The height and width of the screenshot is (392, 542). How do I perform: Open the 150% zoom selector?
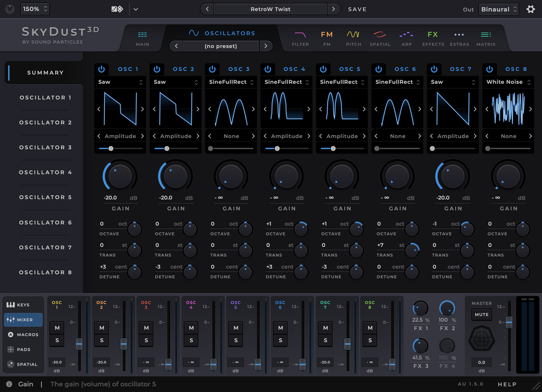(x=35, y=9)
